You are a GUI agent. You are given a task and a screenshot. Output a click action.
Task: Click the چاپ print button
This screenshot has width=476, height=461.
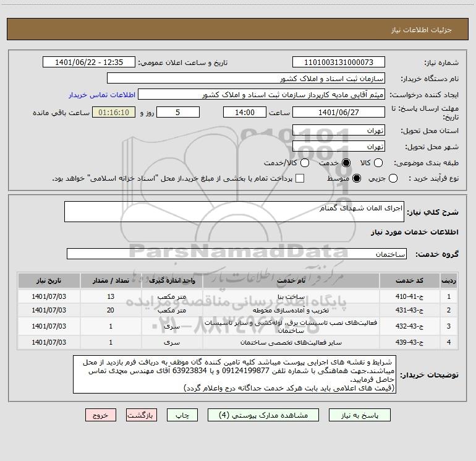(x=182, y=415)
